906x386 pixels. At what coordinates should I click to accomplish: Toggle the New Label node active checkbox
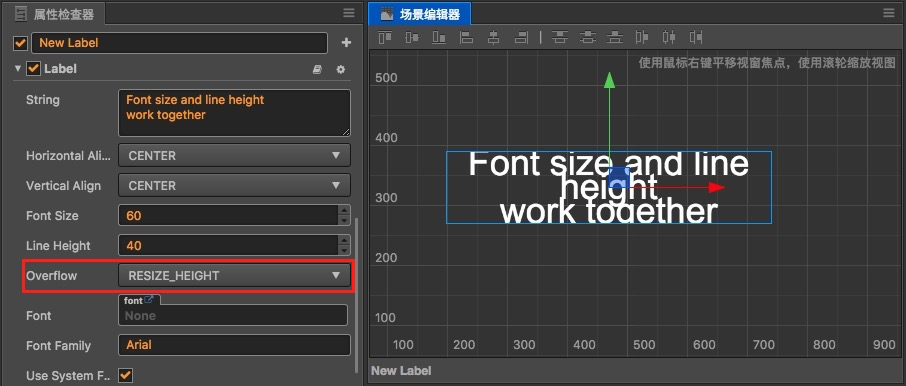point(21,43)
